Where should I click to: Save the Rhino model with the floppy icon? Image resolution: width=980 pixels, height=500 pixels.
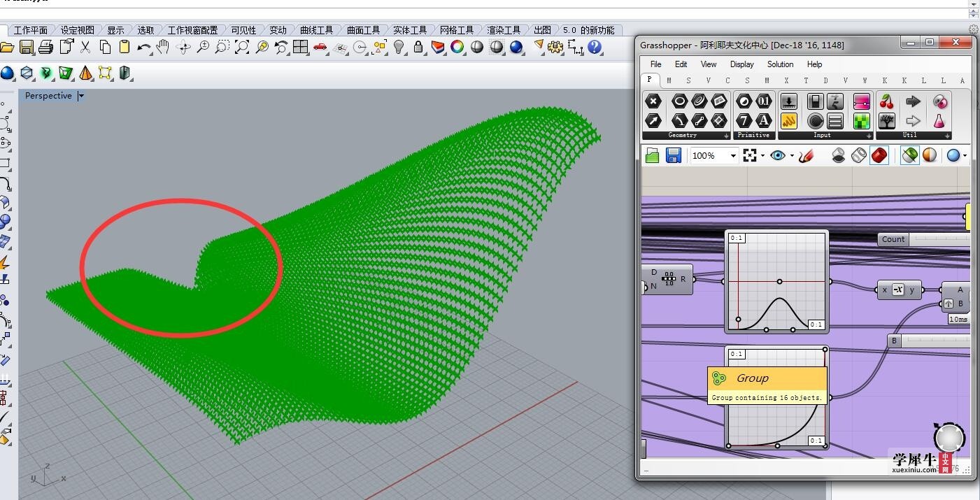[27, 47]
